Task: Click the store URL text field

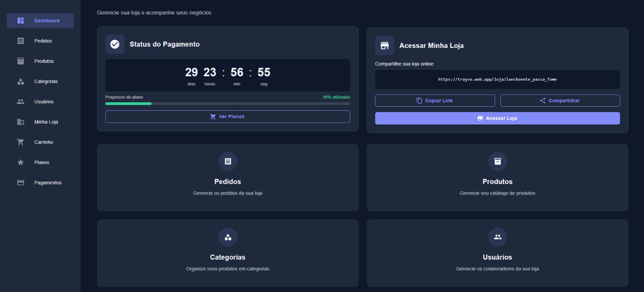Action: 497,79
